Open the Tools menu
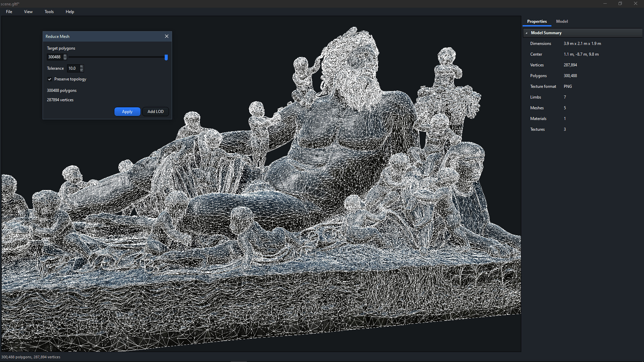 click(x=49, y=11)
